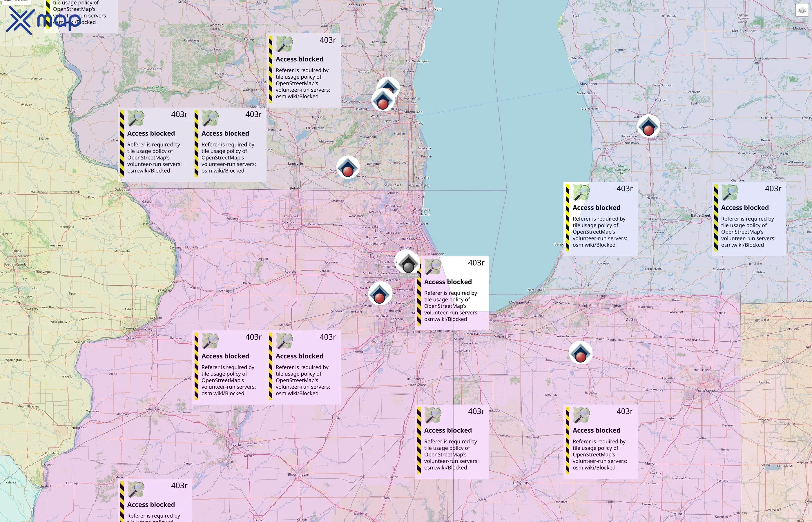Click the South Bend city label
This screenshot has height=522, width=812.
pos(588,306)
